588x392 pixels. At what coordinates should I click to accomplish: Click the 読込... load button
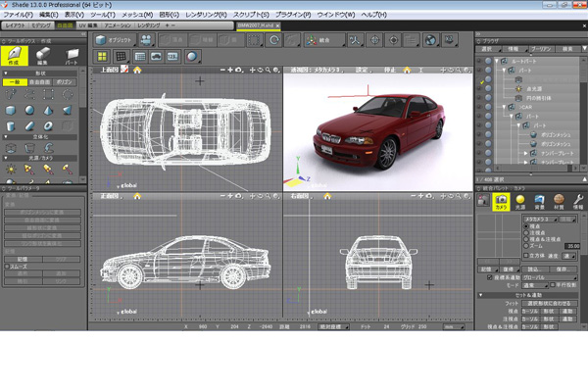coord(535,269)
